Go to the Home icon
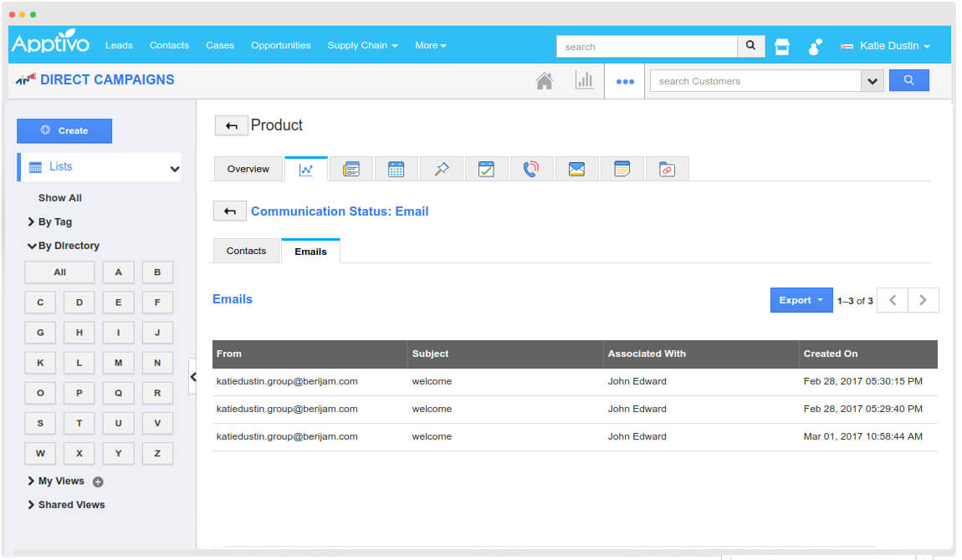962x560 pixels. tap(544, 81)
